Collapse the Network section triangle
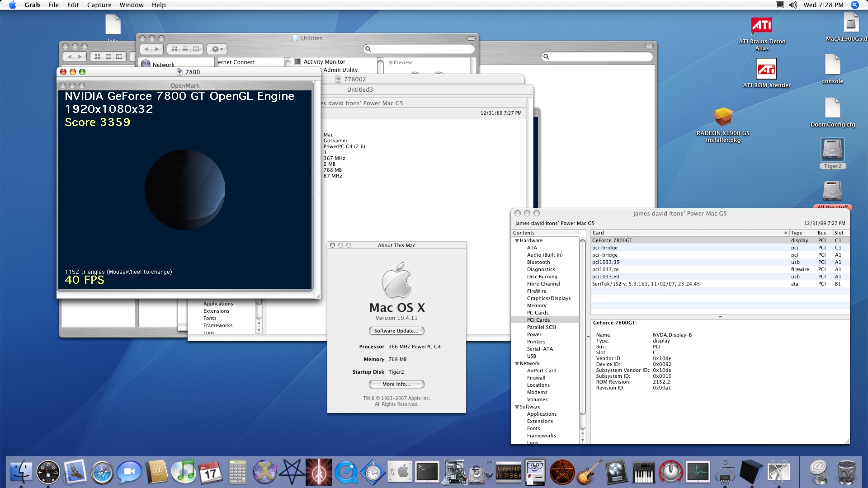This screenshot has height=488, width=868. click(x=517, y=364)
